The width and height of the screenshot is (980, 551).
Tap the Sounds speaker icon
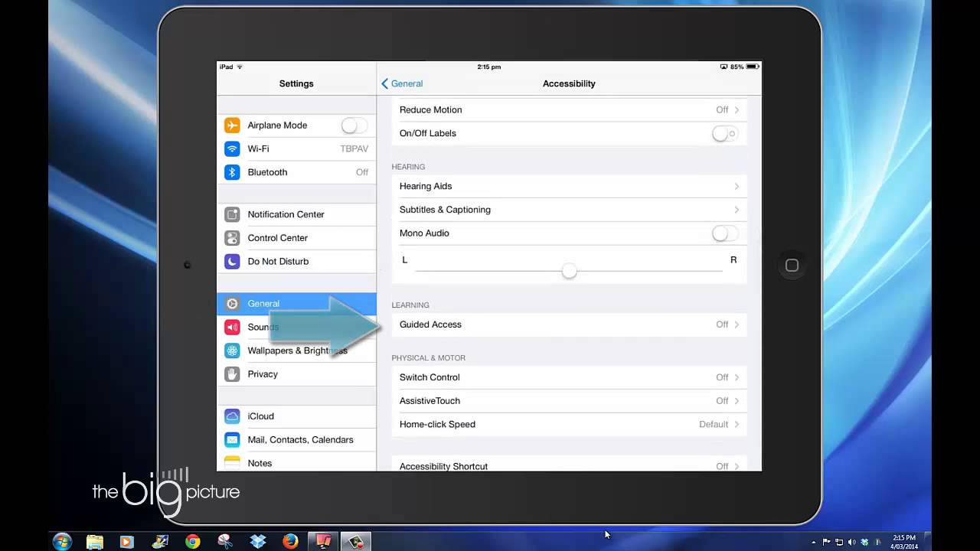coord(232,328)
